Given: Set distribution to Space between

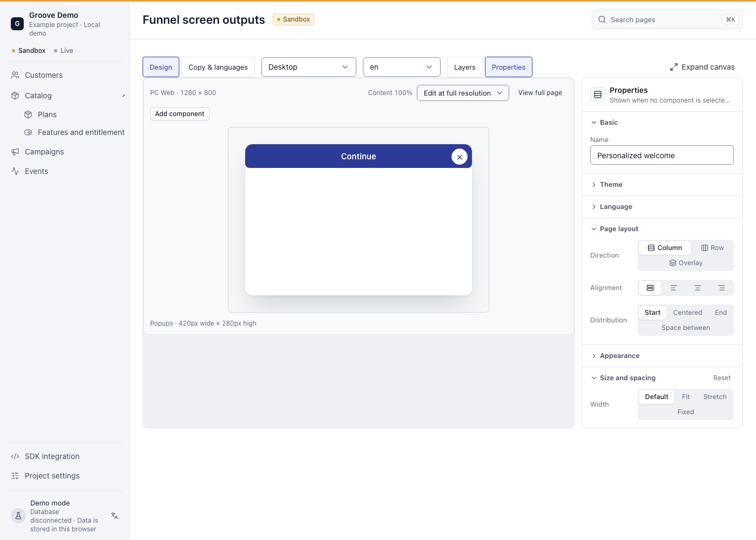Looking at the screenshot, I should [x=686, y=328].
